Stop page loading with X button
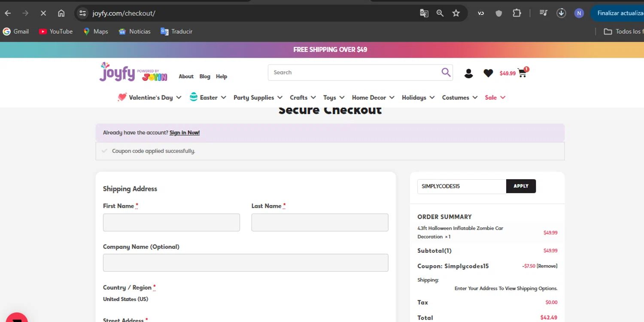 (x=43, y=13)
